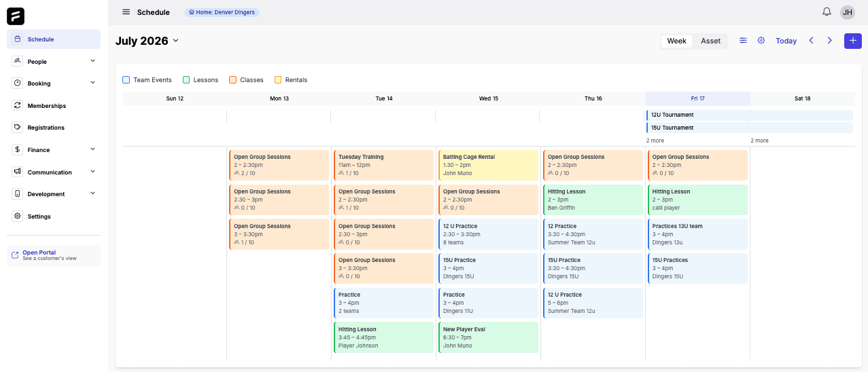Open the July 2026 month dropdown
Image resolution: width=868 pixels, height=372 pixels.
coord(147,41)
